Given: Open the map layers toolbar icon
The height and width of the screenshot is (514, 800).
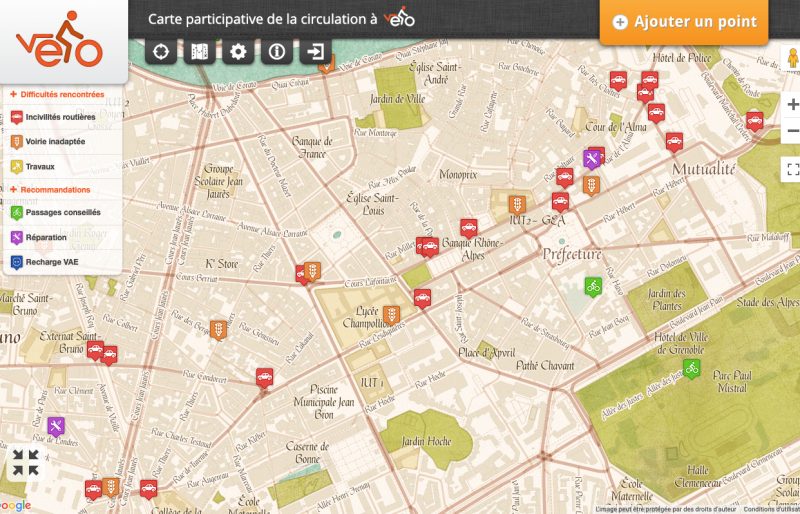Looking at the screenshot, I should [x=200, y=52].
